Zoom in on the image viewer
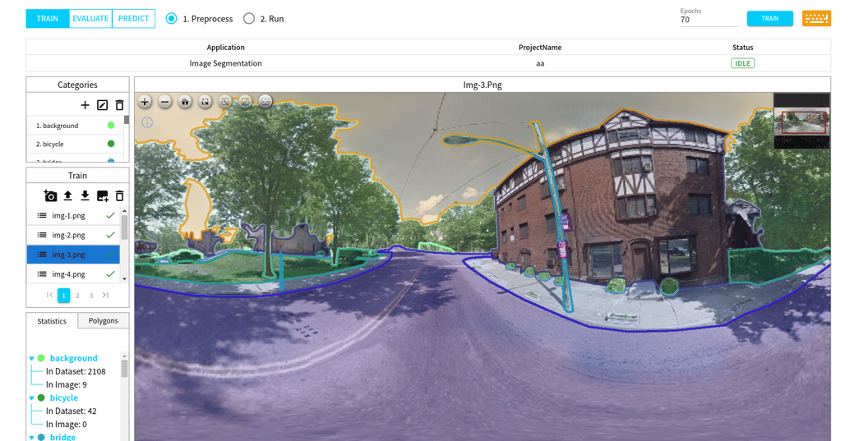 (145, 102)
